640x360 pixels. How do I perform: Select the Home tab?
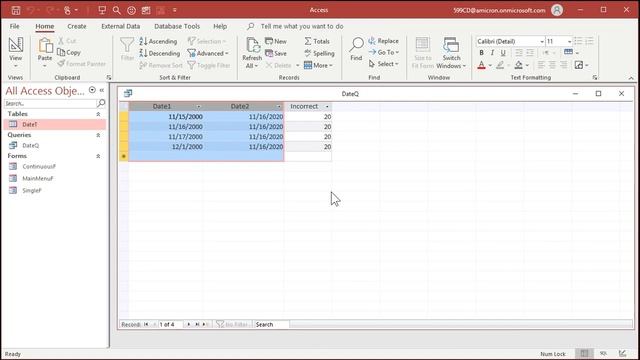pyautogui.click(x=44, y=26)
